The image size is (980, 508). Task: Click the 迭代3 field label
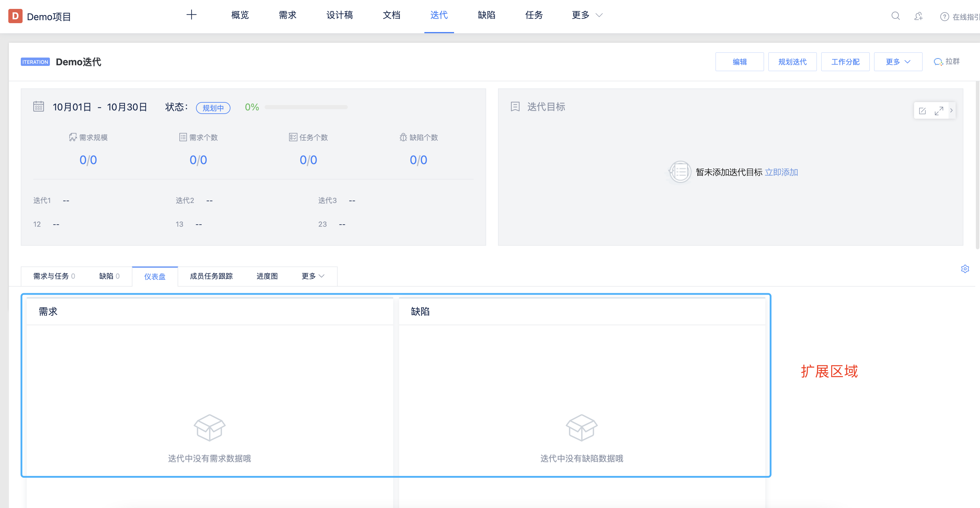tap(328, 200)
